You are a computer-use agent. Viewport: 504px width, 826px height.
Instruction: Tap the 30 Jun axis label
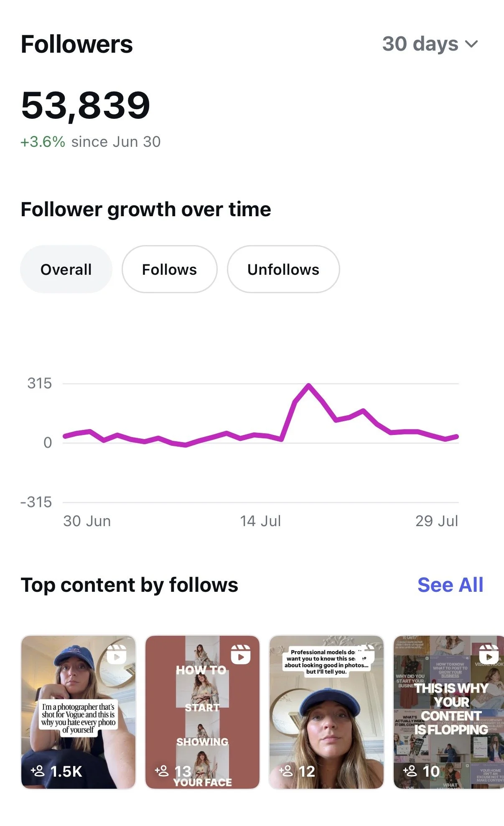87,521
